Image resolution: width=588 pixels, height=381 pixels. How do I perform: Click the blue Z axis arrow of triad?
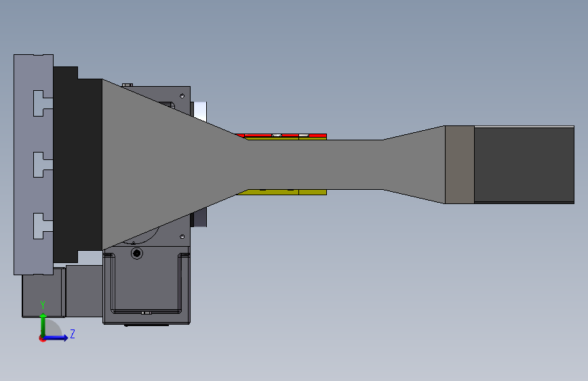tap(56, 338)
